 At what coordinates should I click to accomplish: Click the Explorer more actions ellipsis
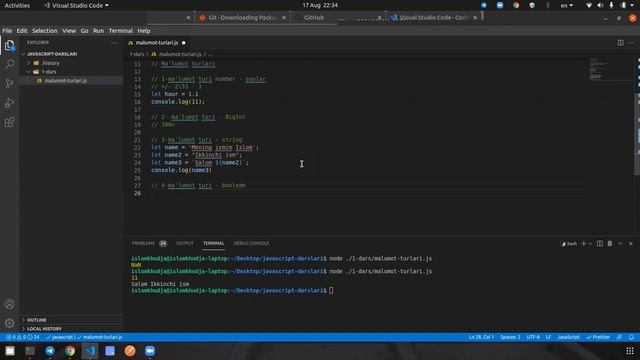pos(114,42)
